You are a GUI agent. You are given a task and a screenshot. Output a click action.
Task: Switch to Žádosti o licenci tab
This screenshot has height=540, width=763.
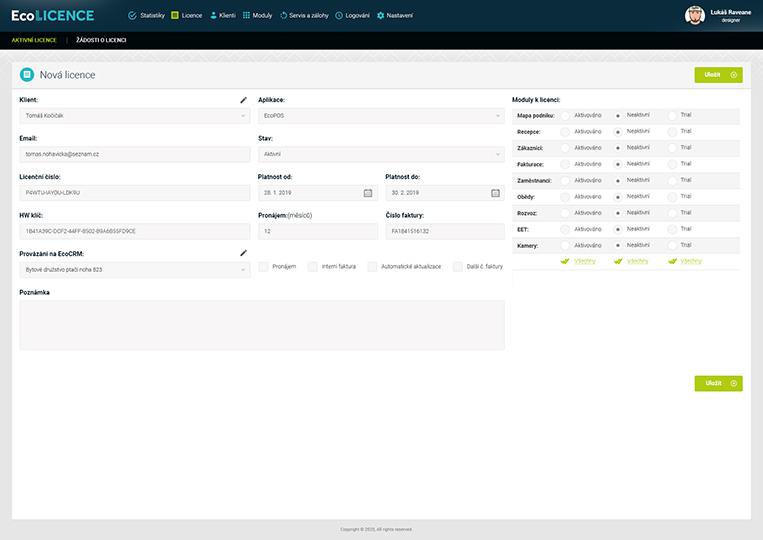point(101,40)
